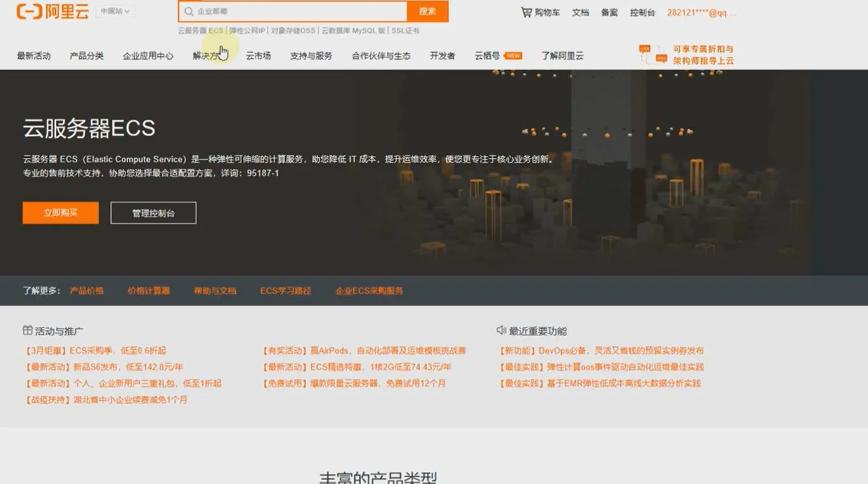
Task: Select the 云数据库 MySQL 版 search suggestion
Action: point(353,30)
